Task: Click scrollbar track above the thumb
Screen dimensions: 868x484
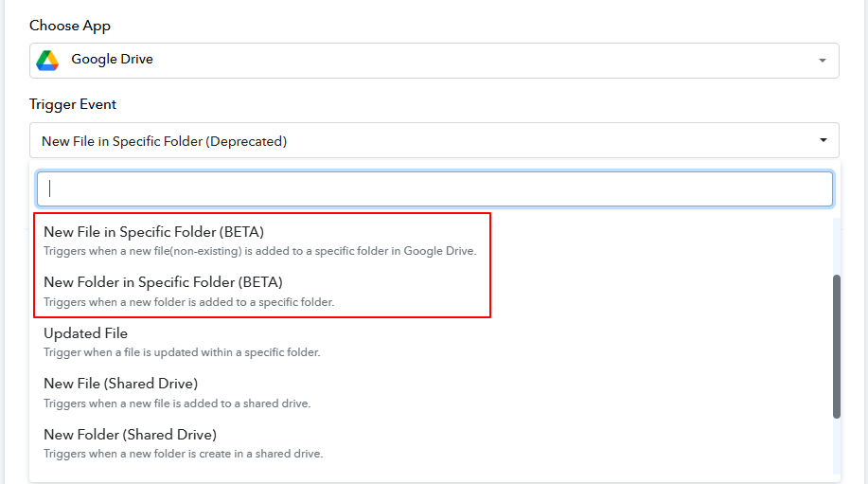Action: tap(836, 246)
